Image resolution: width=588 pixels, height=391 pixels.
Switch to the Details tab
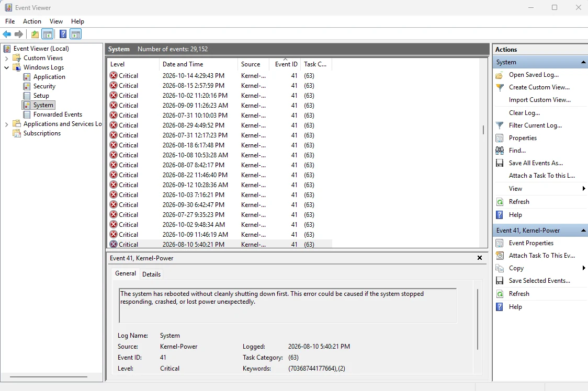pyautogui.click(x=152, y=274)
